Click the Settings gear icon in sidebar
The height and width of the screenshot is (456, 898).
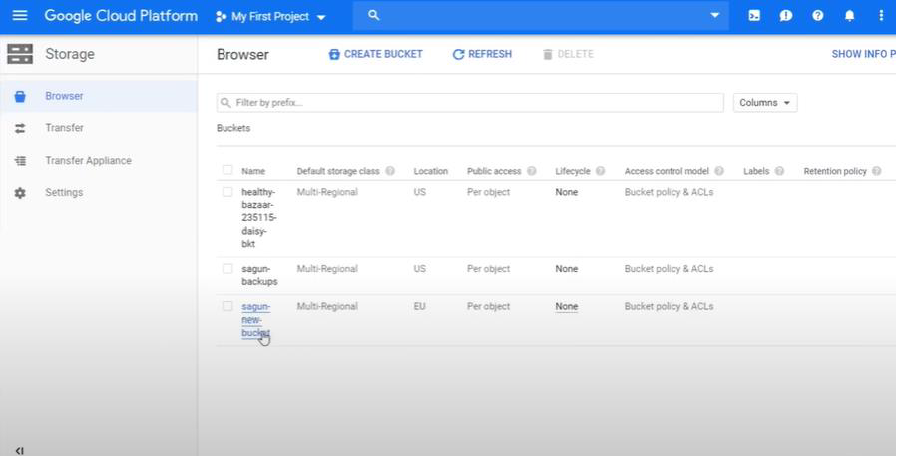(20, 192)
